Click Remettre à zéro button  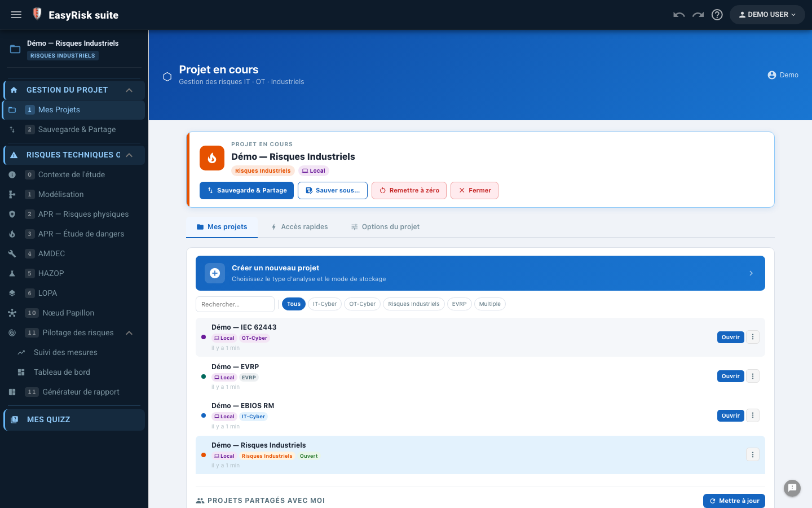409,191
